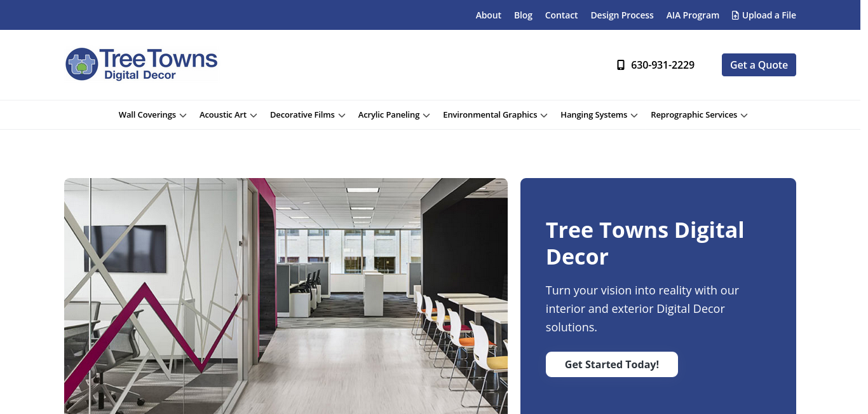Screen dimensions: 868x414
Task: Visit the Design Process page
Action: pos(622,15)
